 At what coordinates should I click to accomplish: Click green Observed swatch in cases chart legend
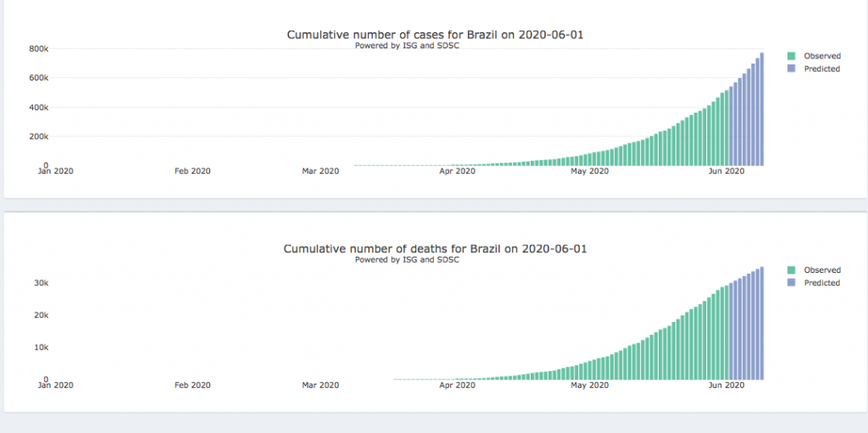click(x=792, y=56)
